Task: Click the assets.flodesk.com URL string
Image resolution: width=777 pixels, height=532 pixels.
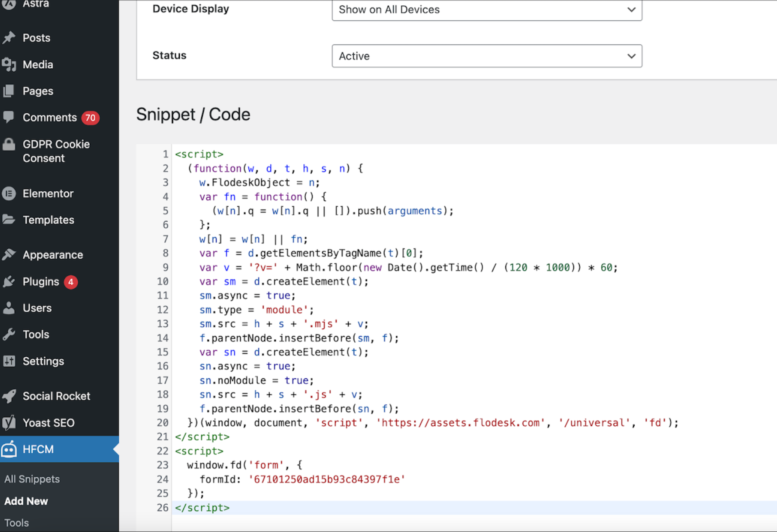Action: click(x=461, y=422)
